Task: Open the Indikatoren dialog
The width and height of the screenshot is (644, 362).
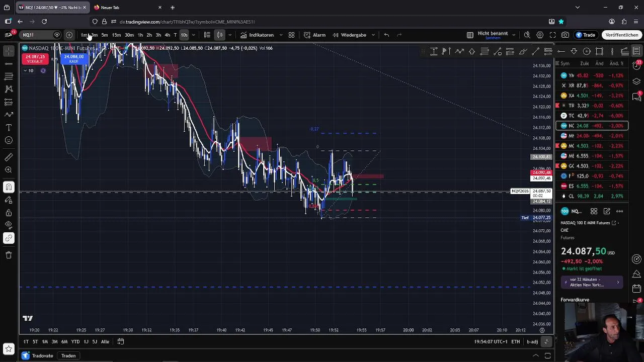Action: (257, 35)
